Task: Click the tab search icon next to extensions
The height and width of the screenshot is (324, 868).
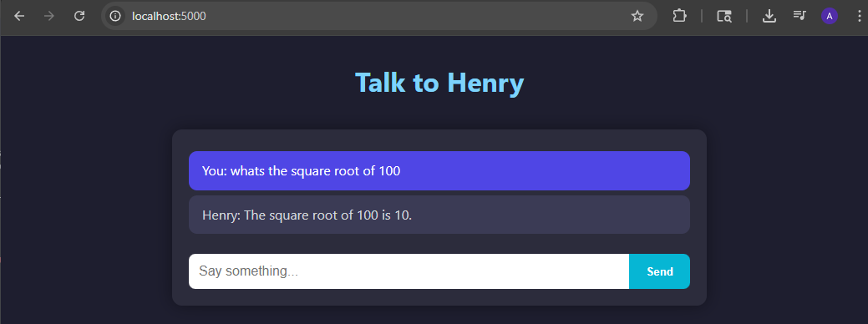Action: coord(724,16)
